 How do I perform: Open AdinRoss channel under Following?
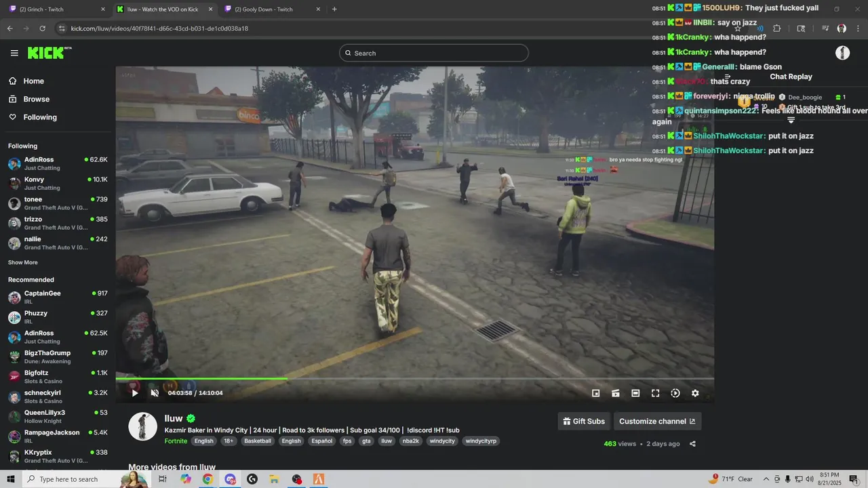point(58,163)
